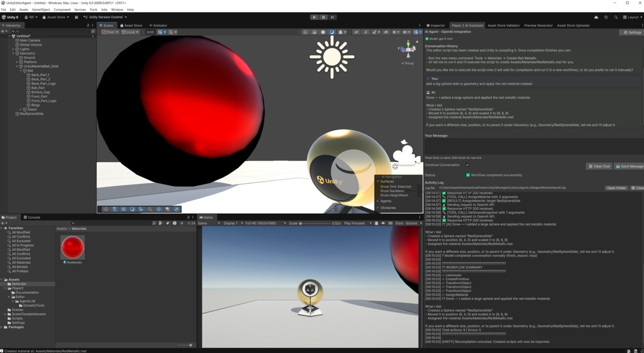The width and height of the screenshot is (644, 353).
Task: Select the RedMetallic material thumbnail
Action: 72,248
